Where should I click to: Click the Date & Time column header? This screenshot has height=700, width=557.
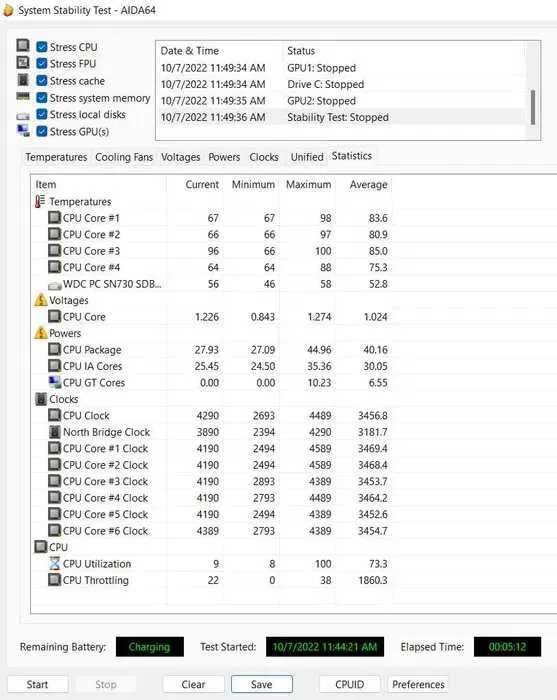(220, 51)
